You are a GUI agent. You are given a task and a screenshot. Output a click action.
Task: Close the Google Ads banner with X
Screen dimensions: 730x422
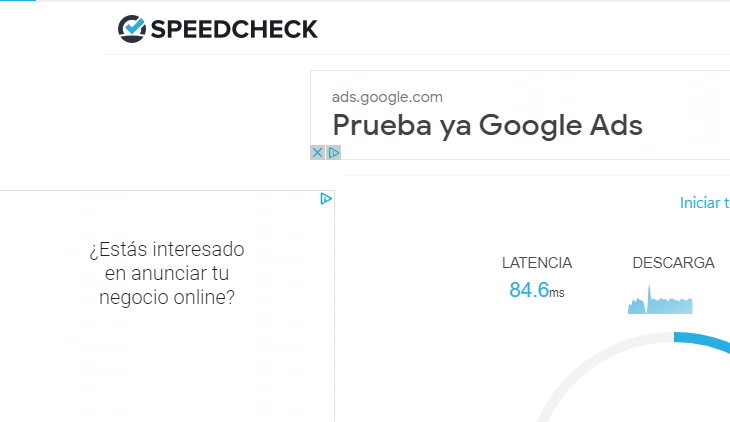pyautogui.click(x=318, y=152)
